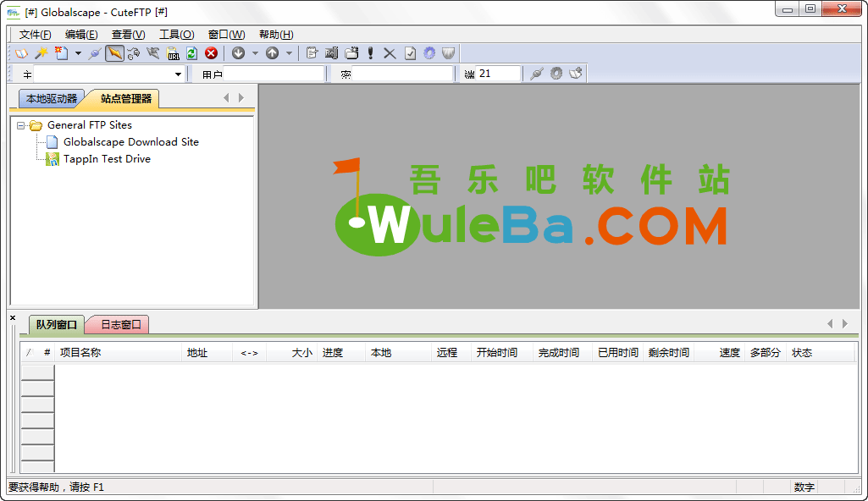Click the green Refresh icon

coord(191,53)
